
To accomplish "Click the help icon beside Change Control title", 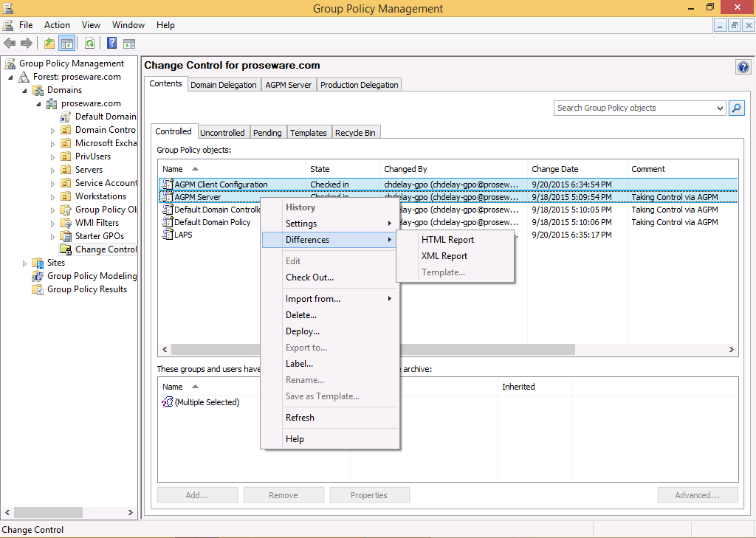I will click(743, 67).
